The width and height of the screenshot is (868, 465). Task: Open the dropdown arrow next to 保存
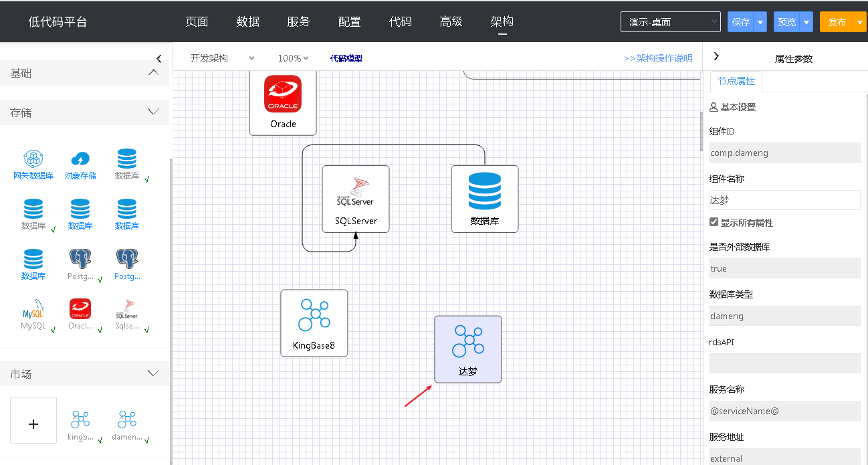(x=760, y=22)
